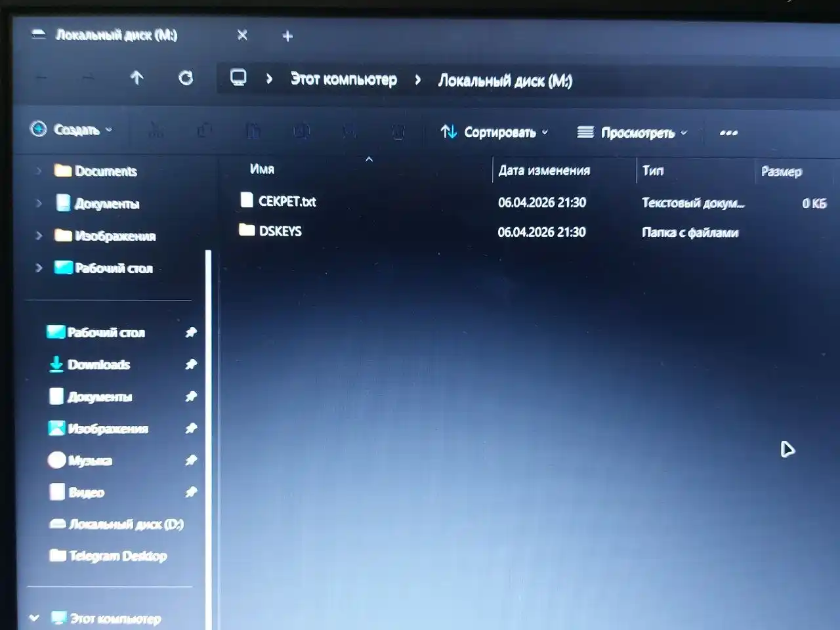Collapse the Этот компьютер tree node
The width and height of the screenshot is (840, 630).
35,618
